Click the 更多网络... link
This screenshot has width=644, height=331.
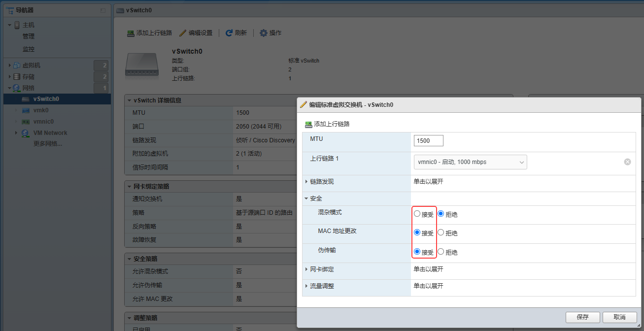48,144
